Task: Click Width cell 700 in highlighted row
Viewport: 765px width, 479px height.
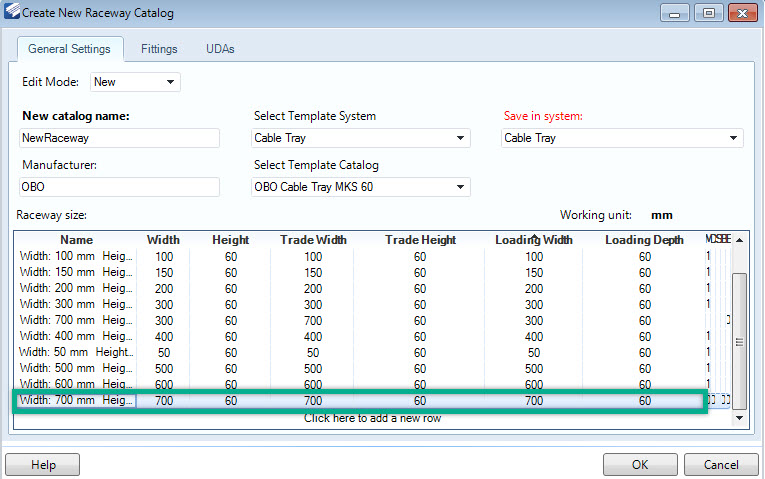Action: coord(164,401)
